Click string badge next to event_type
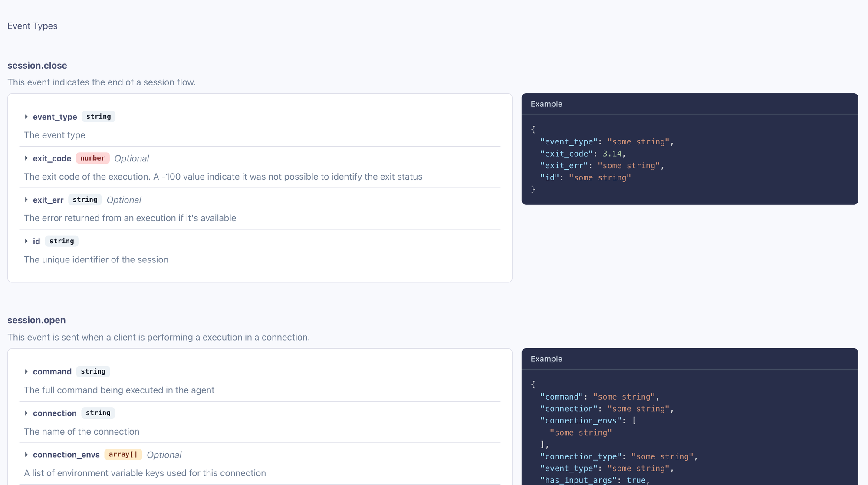Image resolution: width=868 pixels, height=485 pixels. pyautogui.click(x=99, y=117)
